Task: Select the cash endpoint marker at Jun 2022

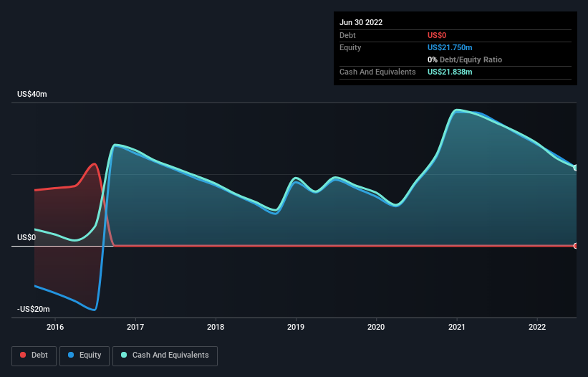Action: tap(576, 168)
